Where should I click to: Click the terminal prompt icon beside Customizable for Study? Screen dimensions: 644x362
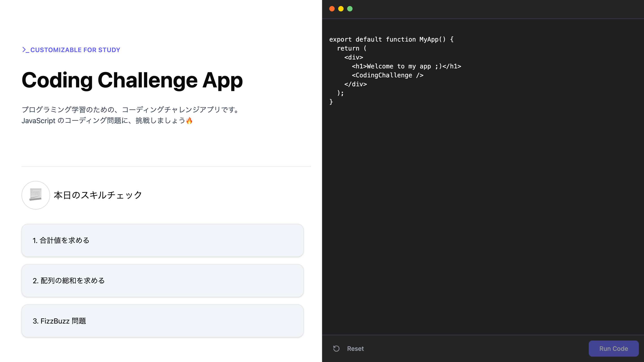click(x=26, y=50)
